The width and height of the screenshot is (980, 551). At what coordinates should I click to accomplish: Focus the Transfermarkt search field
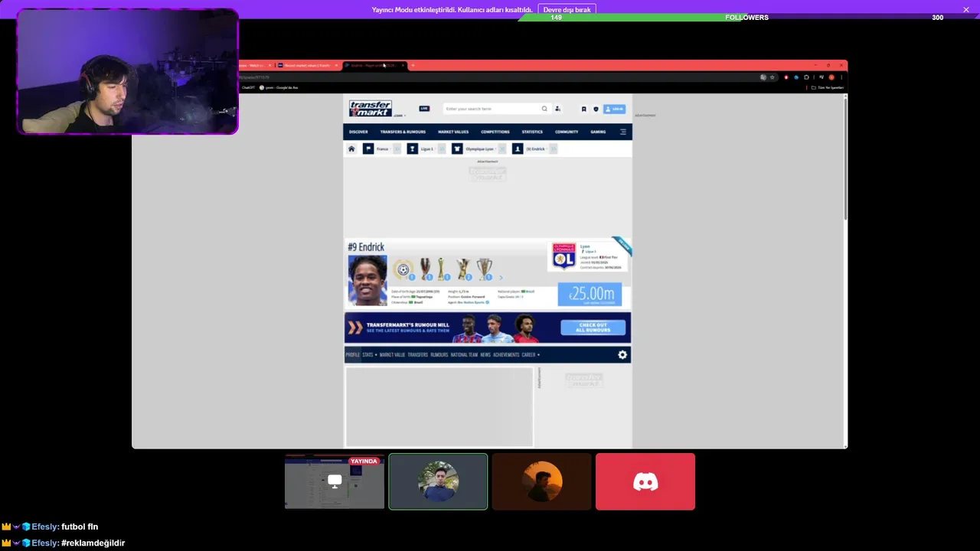tap(492, 109)
